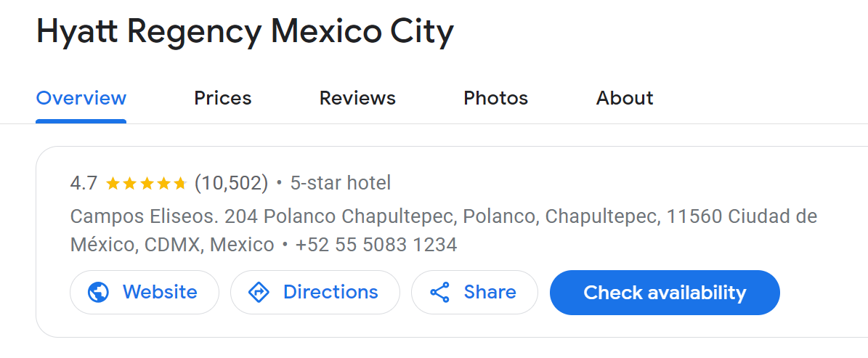Click the share nodes icon
The height and width of the screenshot is (358, 868).
click(x=440, y=292)
